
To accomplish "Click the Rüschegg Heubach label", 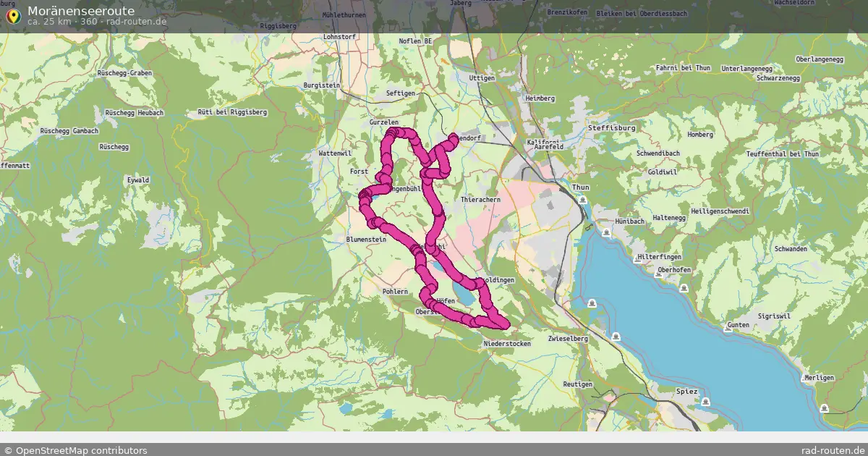I will [135, 113].
